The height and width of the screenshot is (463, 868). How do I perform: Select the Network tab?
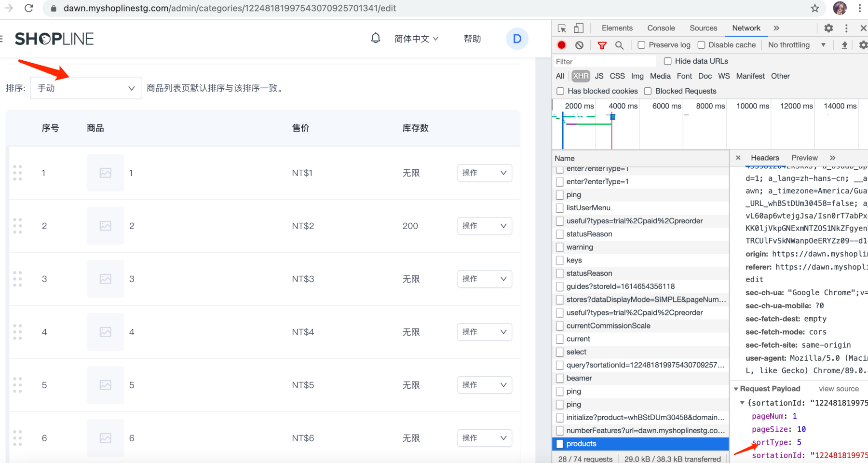click(746, 28)
